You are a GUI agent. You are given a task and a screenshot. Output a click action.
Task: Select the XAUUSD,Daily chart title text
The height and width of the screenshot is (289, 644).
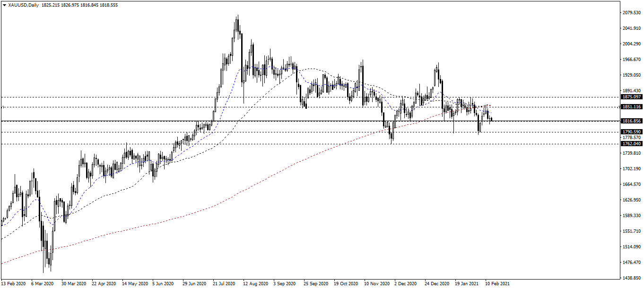(x=23, y=5)
